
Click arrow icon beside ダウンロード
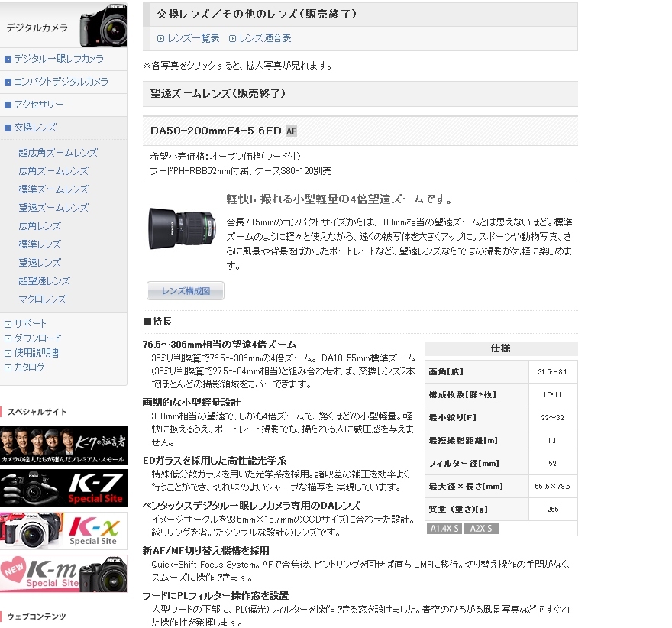pyautogui.click(x=8, y=339)
